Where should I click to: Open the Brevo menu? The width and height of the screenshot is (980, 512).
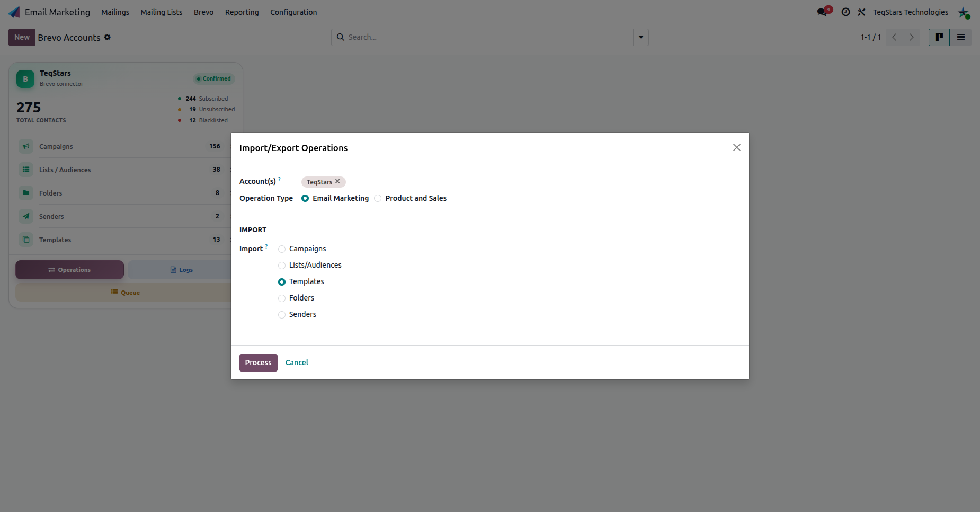(204, 12)
